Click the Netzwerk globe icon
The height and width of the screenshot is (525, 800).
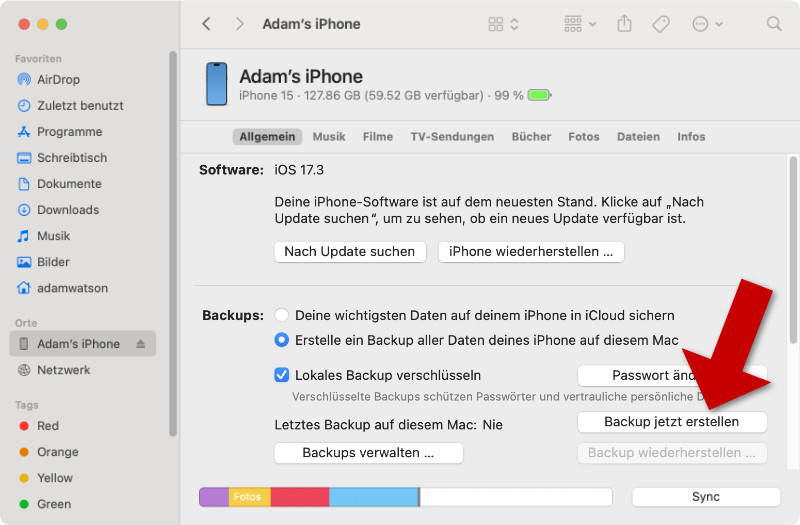24,370
